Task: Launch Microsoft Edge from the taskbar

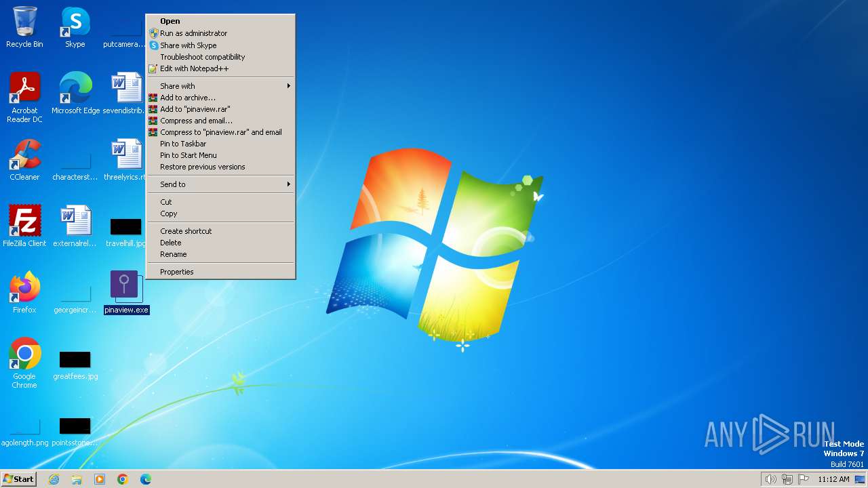Action: click(146, 479)
